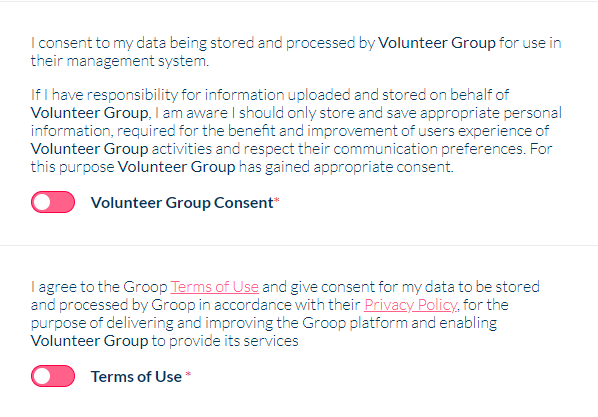Open the Privacy Policy link
Image resolution: width=598 pixels, height=417 pixels.
410,305
